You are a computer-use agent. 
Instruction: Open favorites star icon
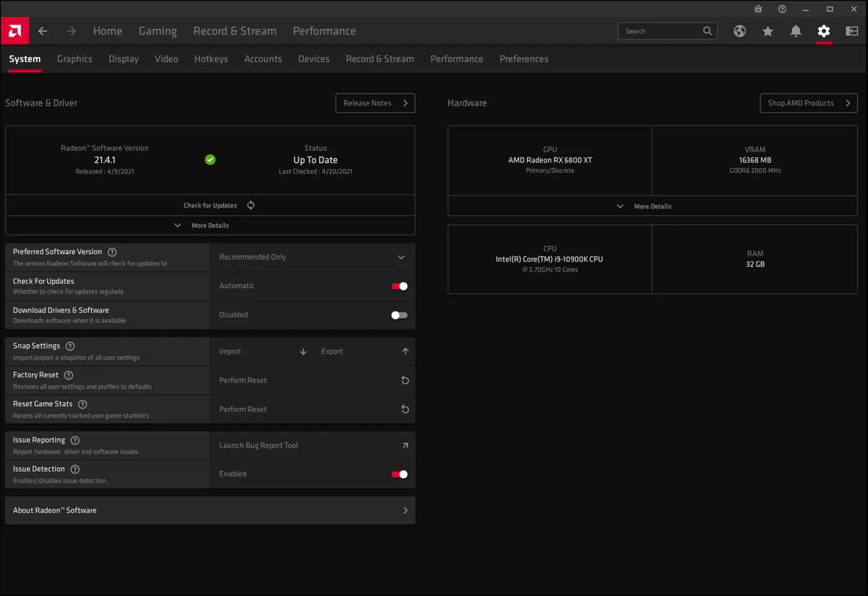[x=768, y=31]
